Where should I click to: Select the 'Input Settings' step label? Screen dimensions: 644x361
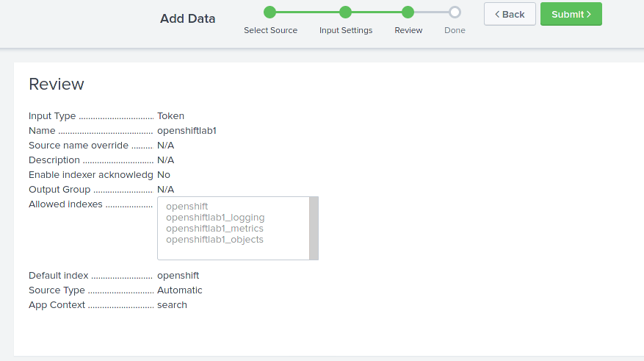346,30
